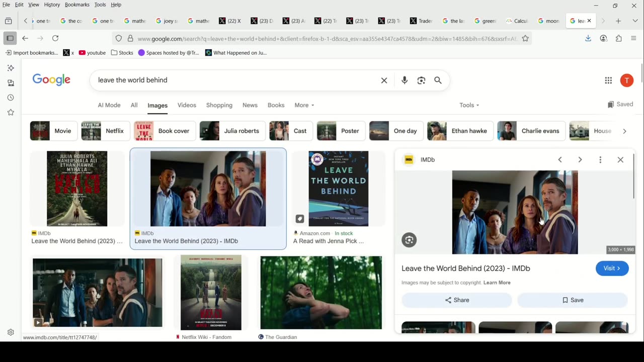Switch to the Videos search tab
Screen dimensions: 644x362
[187, 105]
